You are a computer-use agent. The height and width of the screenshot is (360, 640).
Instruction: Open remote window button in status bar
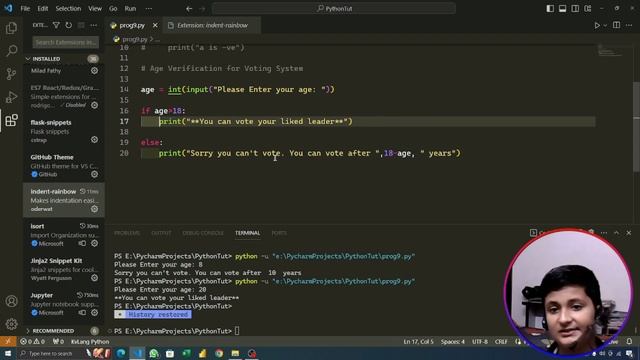pos(8,342)
